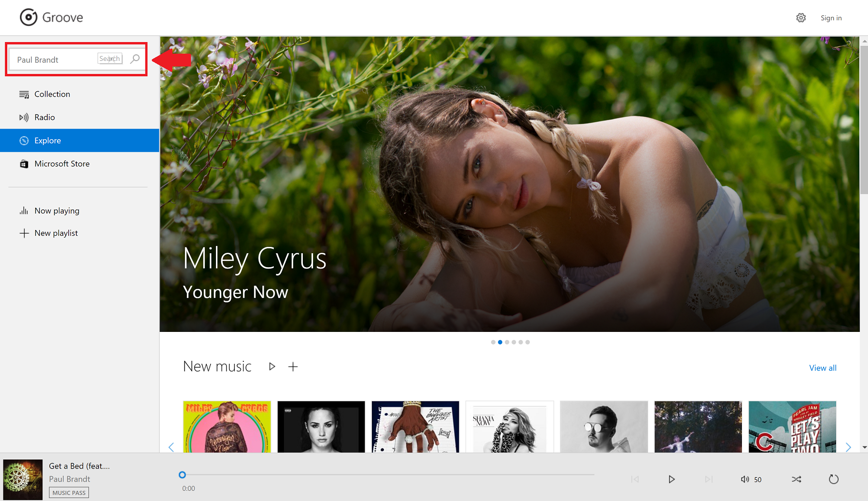This screenshot has width=868, height=501.
Task: Click the Collection list icon
Action: 24,94
